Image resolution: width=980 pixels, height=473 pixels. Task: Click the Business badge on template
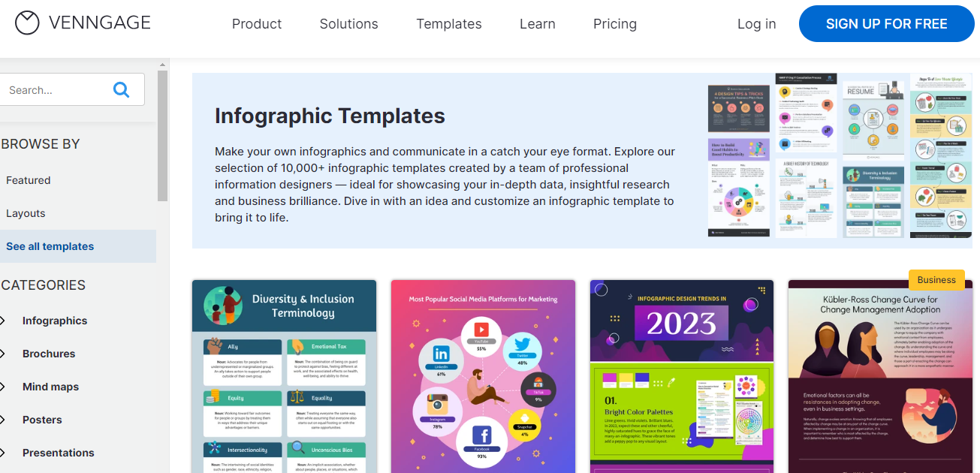click(936, 279)
